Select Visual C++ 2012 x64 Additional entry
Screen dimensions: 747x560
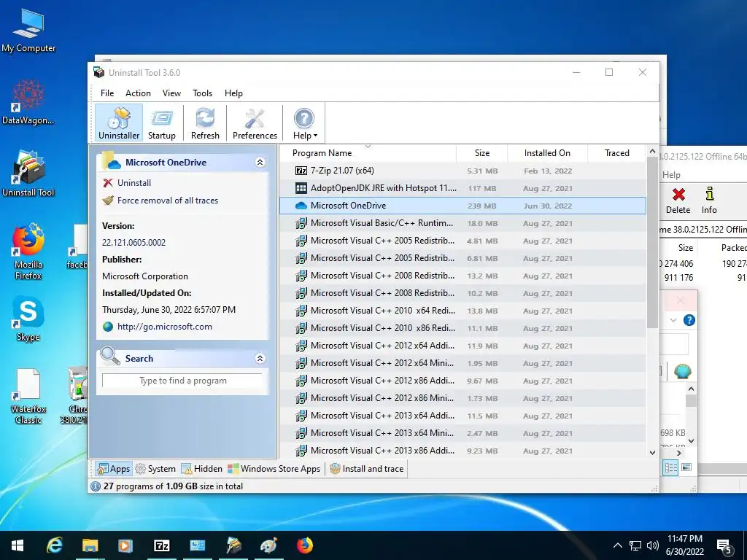tap(462, 346)
